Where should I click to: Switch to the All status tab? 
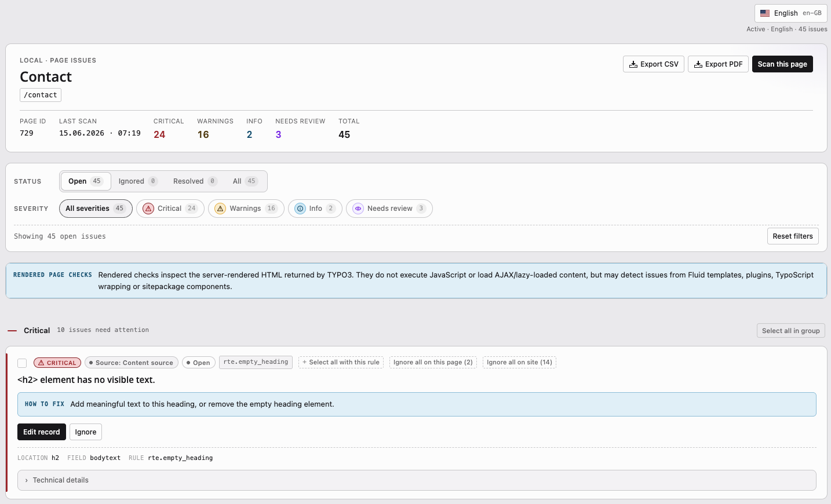pos(245,181)
